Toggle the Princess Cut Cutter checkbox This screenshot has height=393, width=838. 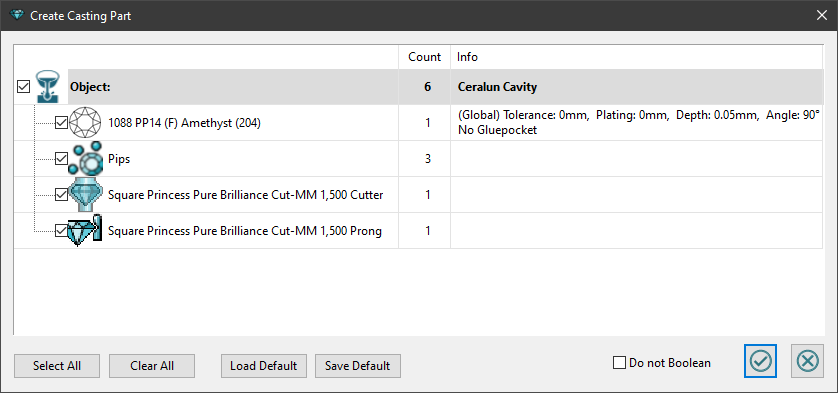61,195
